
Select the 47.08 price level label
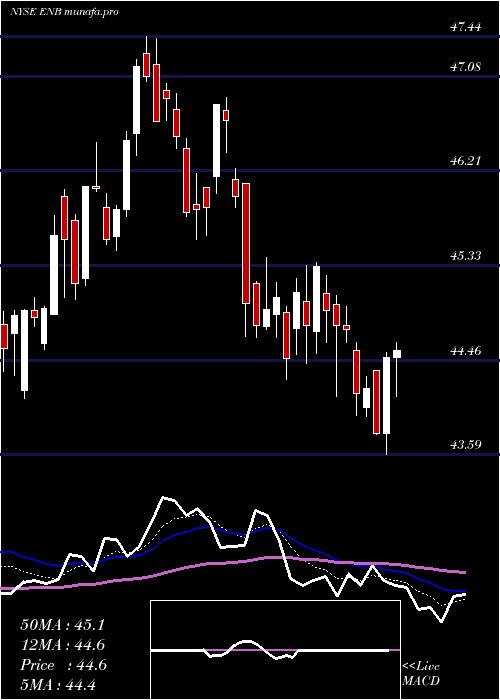point(466,67)
